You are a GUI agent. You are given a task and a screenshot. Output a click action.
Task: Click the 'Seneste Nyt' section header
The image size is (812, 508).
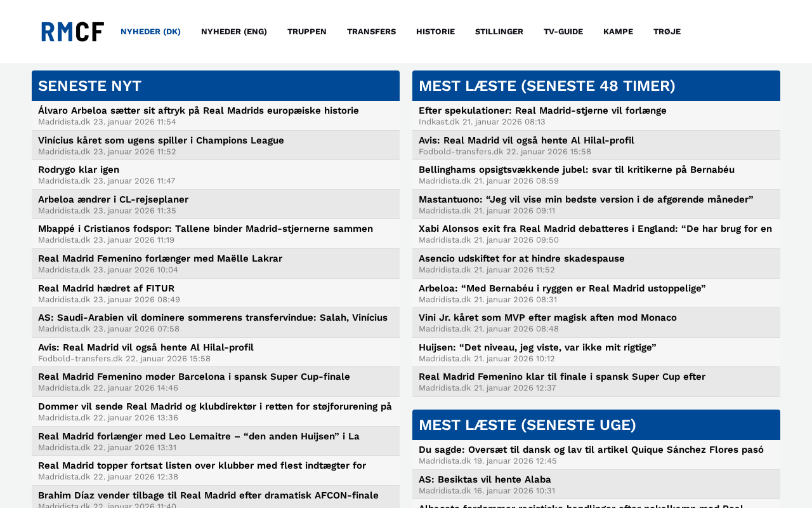coord(216,86)
